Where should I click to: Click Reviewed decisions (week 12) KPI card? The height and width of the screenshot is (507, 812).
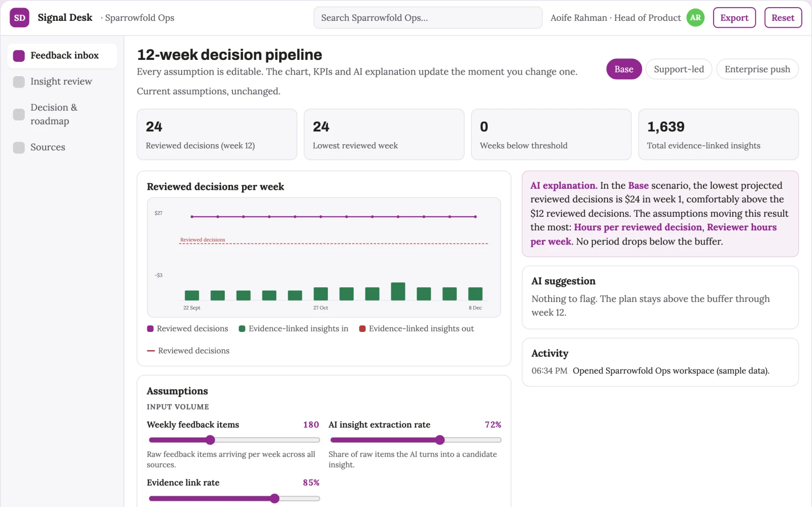coord(217,134)
